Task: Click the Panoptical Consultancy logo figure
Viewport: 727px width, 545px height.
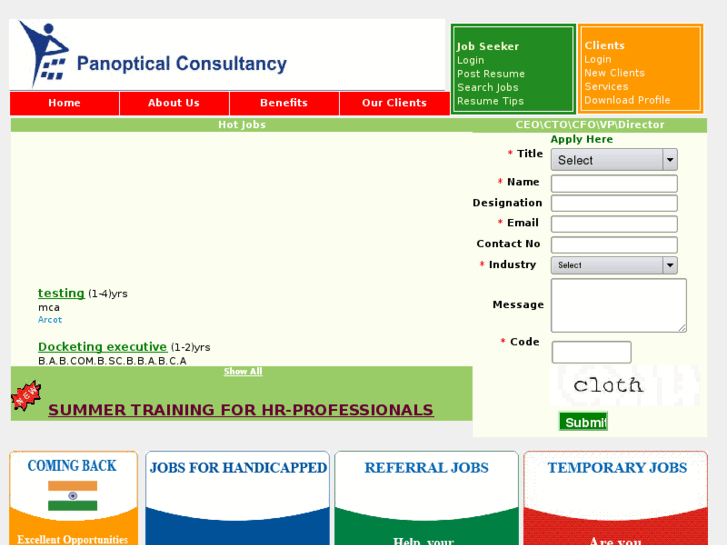Action: click(44, 54)
